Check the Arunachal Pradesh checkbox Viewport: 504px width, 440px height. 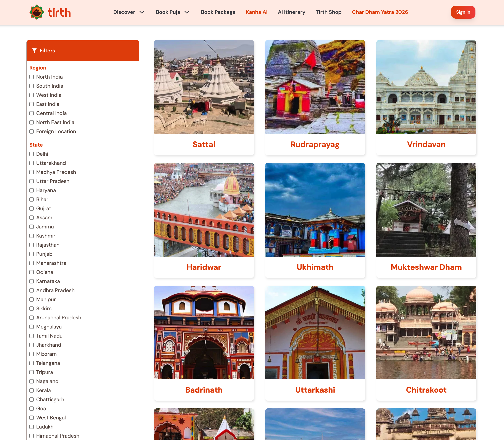[32, 317]
